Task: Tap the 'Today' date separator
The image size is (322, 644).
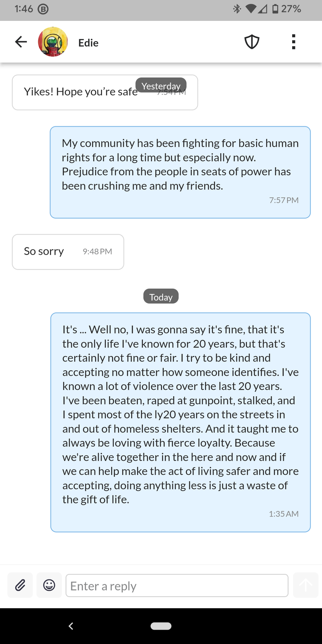Action: click(x=161, y=297)
